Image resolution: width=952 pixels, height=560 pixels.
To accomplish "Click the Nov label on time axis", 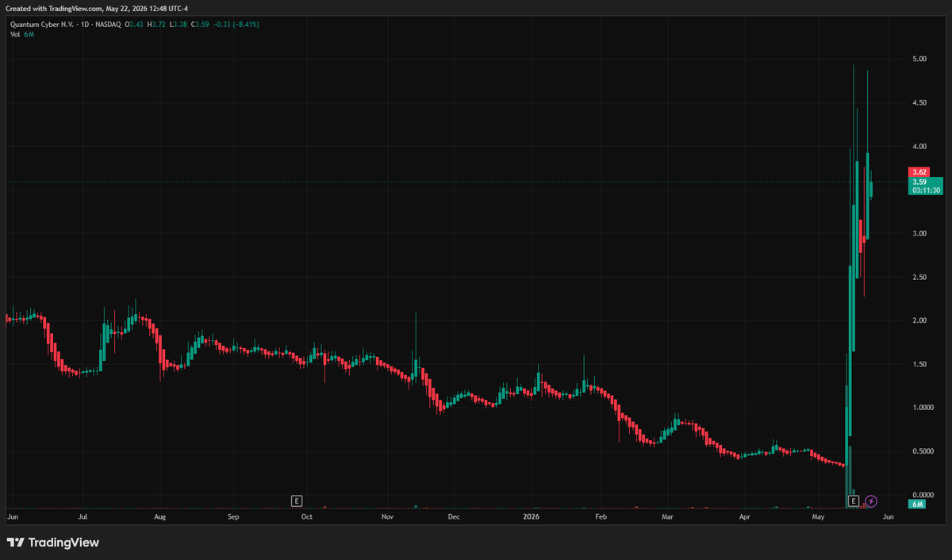I will pyautogui.click(x=387, y=516).
